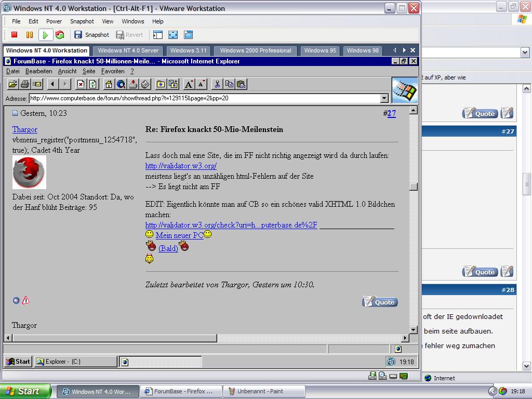532x399 pixels.
Task: Click the IE page vertical scrollbar thumb
Action: pos(413,187)
